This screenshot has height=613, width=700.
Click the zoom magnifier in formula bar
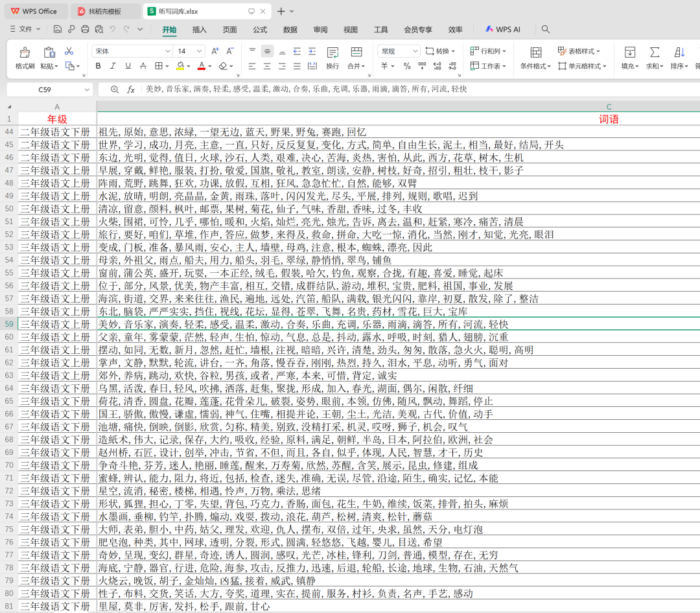(115, 89)
